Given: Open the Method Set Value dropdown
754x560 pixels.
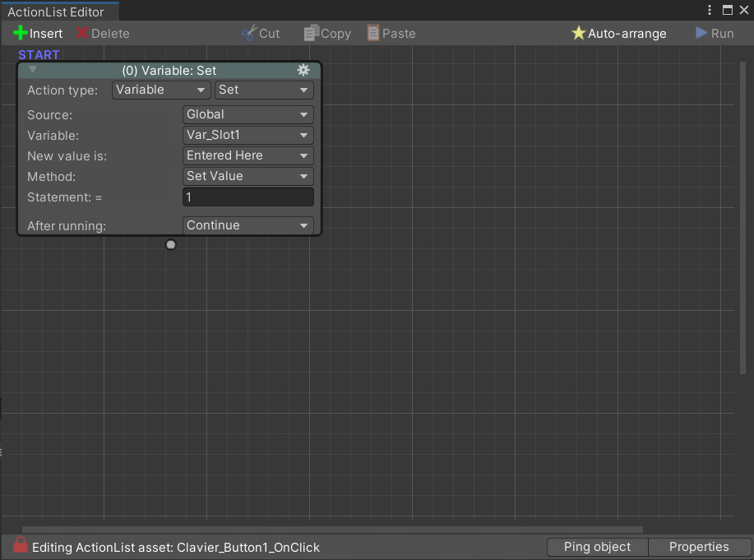Looking at the screenshot, I should point(248,176).
